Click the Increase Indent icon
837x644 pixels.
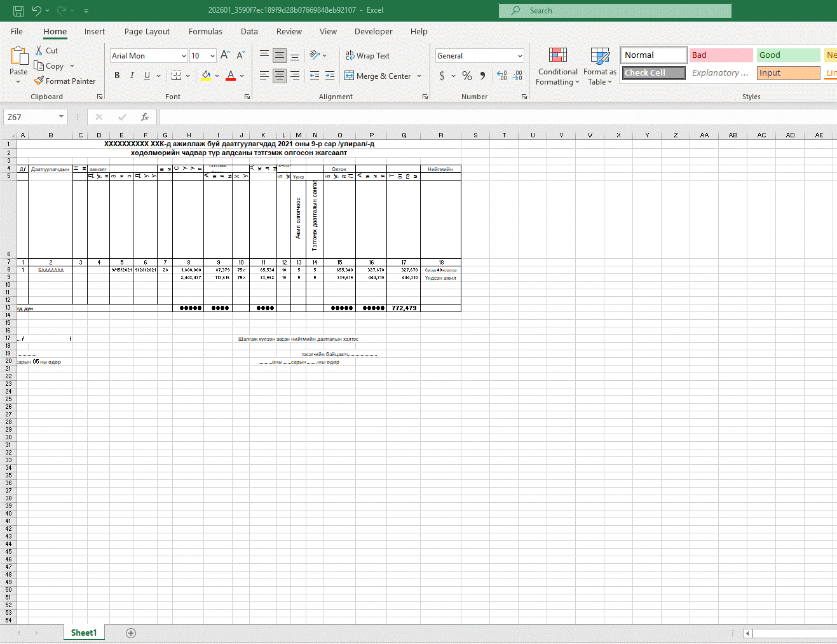(x=329, y=76)
